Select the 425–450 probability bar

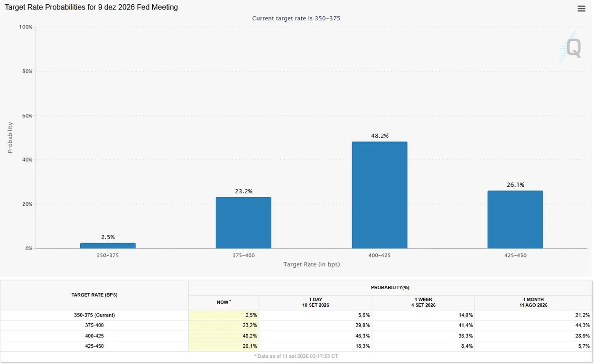click(515, 219)
